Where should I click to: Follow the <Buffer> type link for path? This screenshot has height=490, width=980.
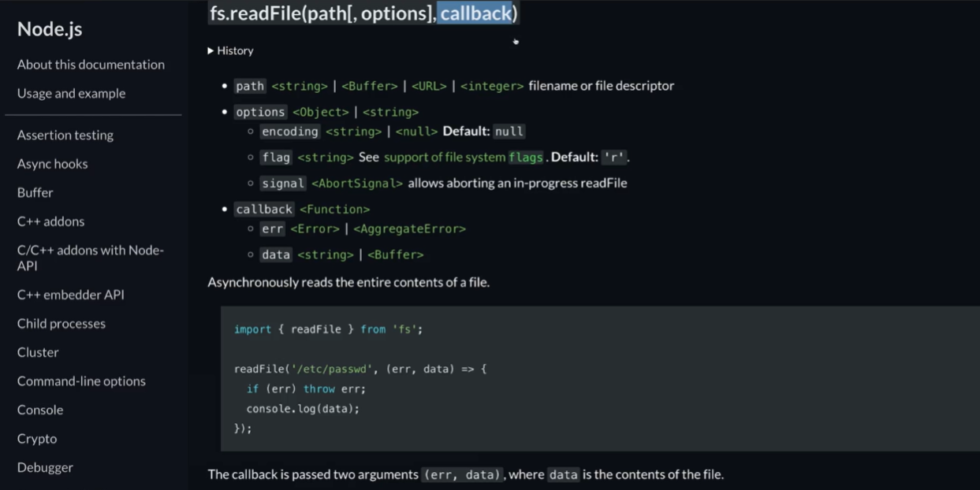tap(370, 86)
